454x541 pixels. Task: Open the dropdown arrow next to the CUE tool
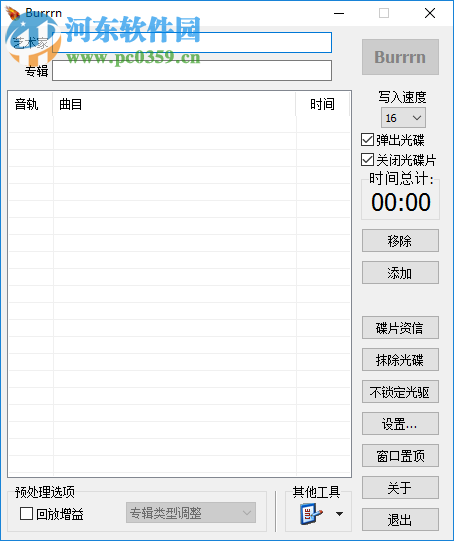click(x=339, y=514)
